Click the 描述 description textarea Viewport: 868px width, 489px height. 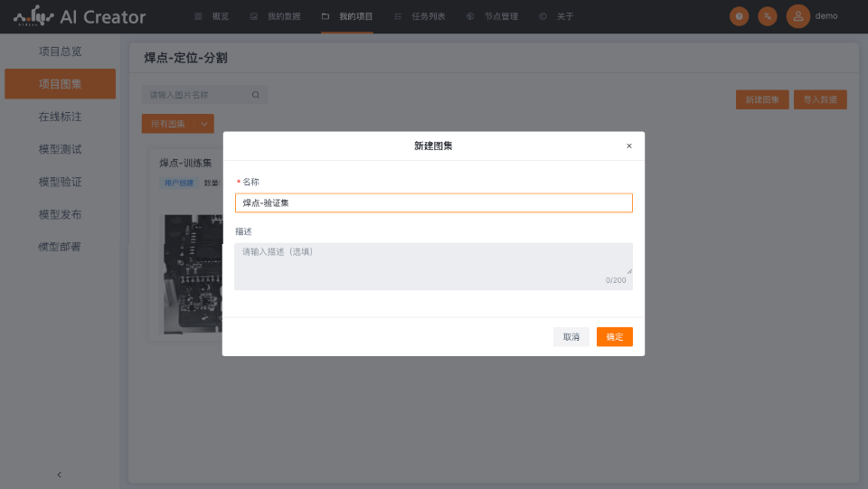[x=433, y=265]
